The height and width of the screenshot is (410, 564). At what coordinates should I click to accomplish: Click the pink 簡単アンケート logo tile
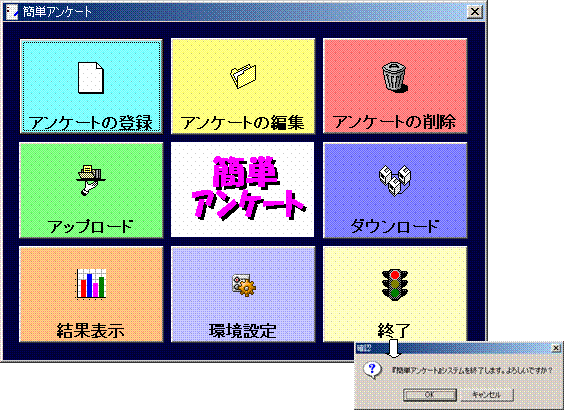tap(242, 190)
